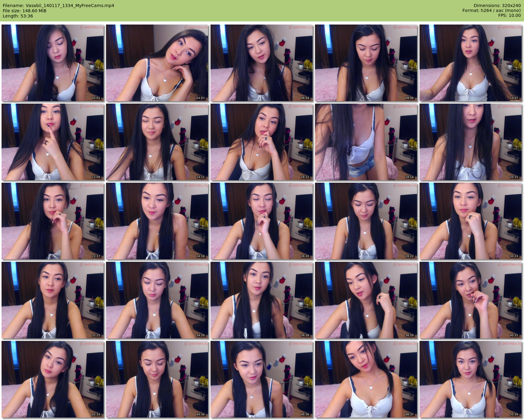Click the Filename line in the header
The image size is (524, 420).
59,6
